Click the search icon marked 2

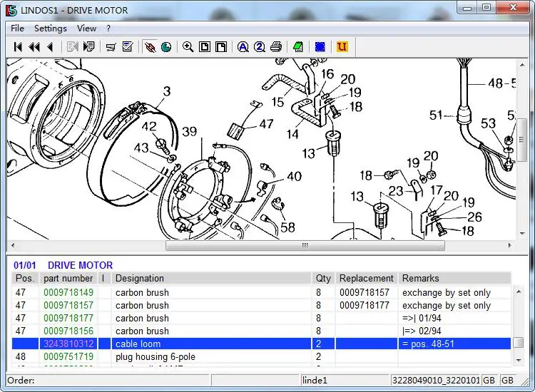click(260, 47)
